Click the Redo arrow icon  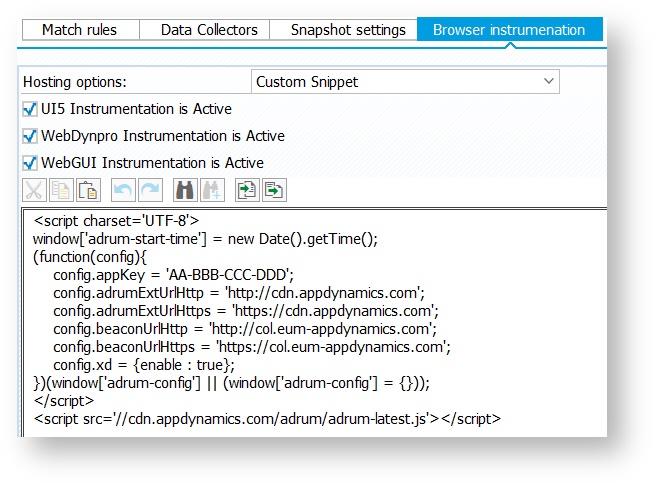coord(150,190)
